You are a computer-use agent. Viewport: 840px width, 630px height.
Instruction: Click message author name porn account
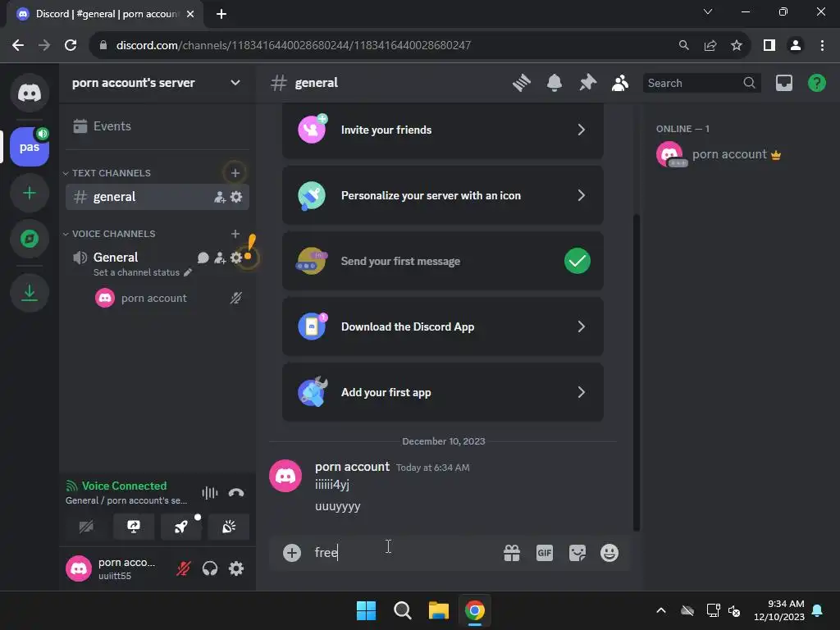[352, 467]
